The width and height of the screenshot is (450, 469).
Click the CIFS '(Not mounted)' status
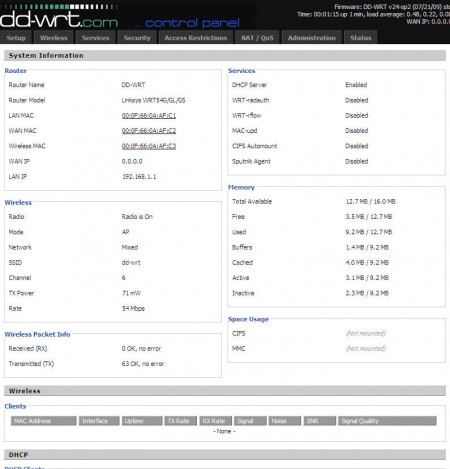[366, 333]
